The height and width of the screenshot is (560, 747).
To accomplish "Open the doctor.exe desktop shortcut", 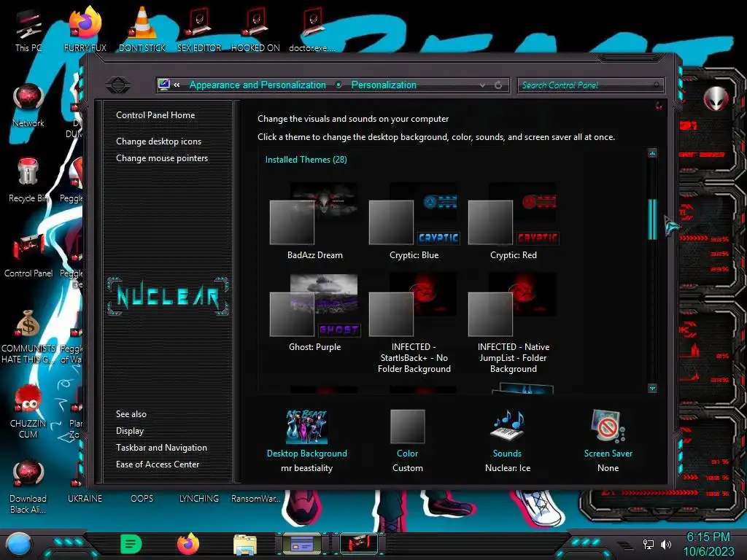I will pyautogui.click(x=312, y=29).
